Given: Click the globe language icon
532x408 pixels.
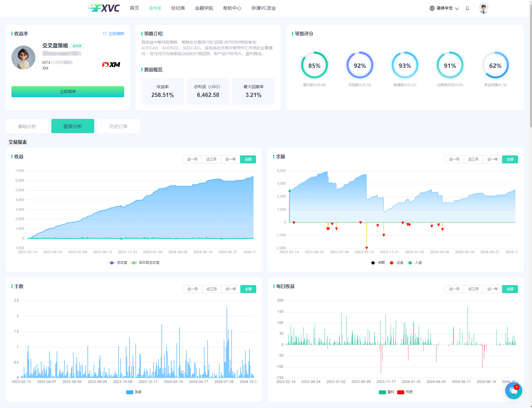Looking at the screenshot, I should click(432, 8).
